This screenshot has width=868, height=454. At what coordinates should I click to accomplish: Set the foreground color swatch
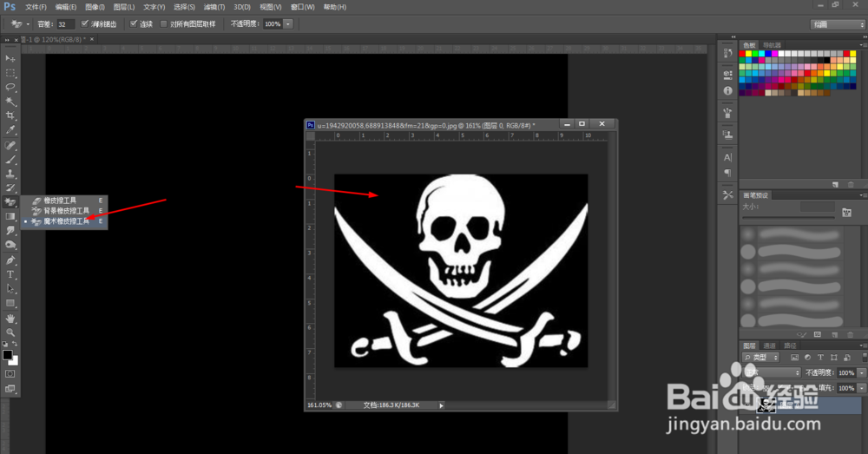tap(7, 355)
